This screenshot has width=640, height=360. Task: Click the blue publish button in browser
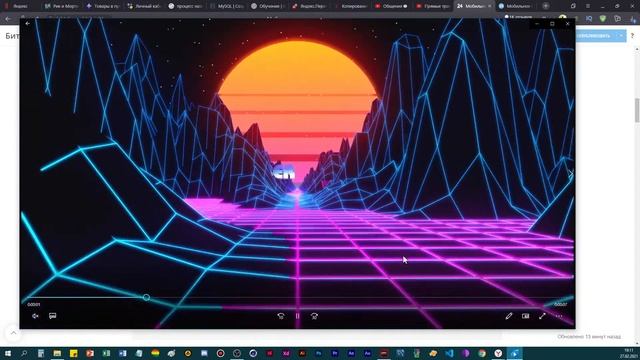(595, 36)
